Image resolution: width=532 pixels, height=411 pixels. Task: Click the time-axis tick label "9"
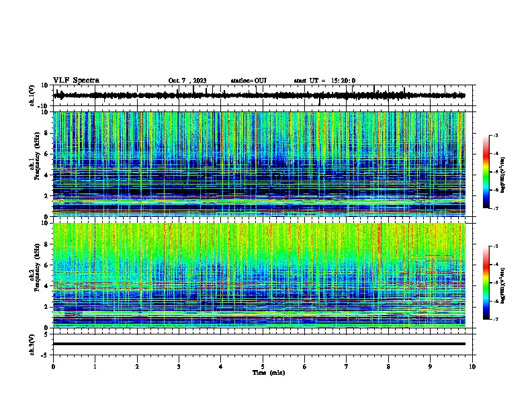pyautogui.click(x=430, y=367)
